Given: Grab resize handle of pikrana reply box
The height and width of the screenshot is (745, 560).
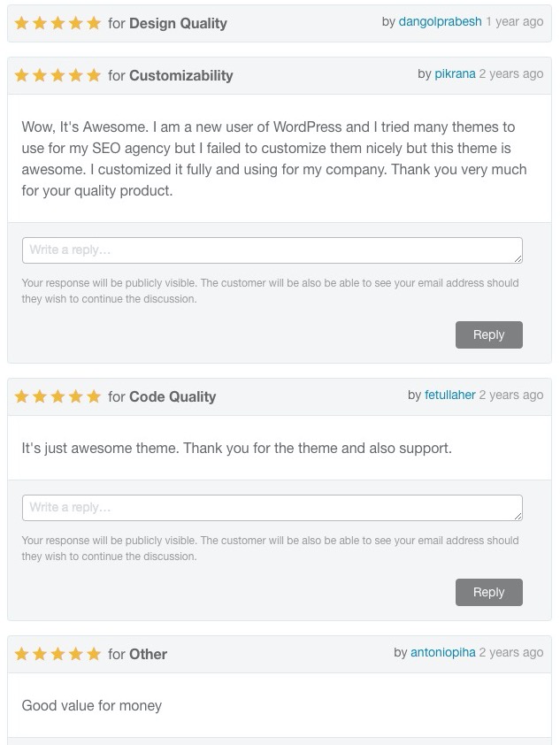Looking at the screenshot, I should click(x=518, y=258).
